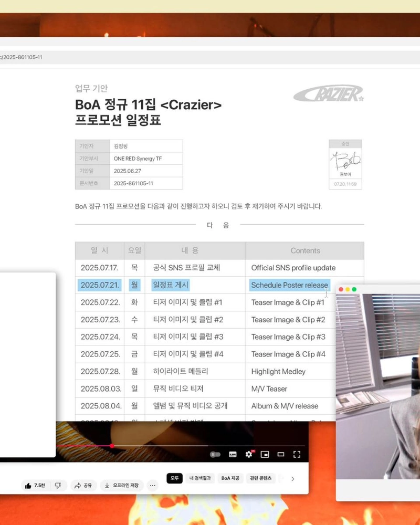
Task: Click the office video thumbnail in right window
Action: (378, 386)
